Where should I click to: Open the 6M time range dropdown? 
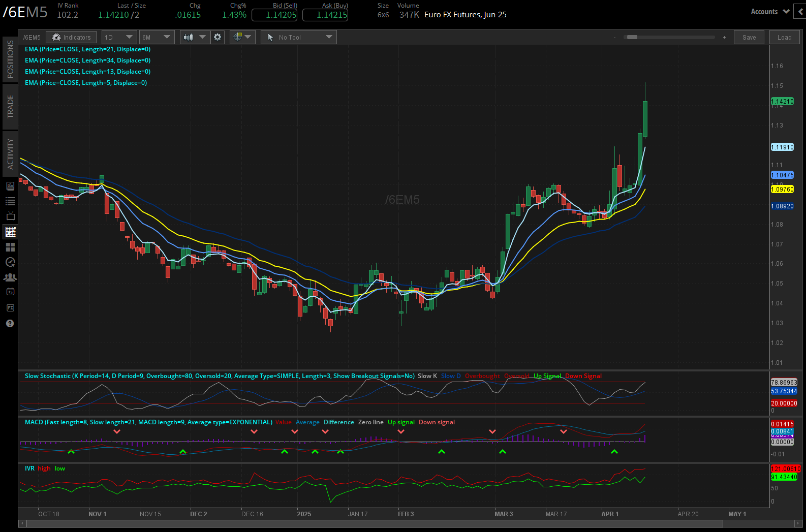157,37
